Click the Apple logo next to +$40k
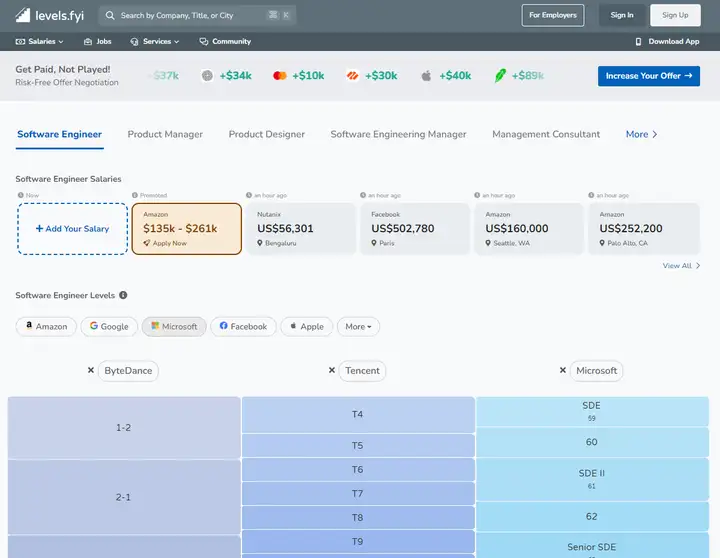 [x=426, y=76]
